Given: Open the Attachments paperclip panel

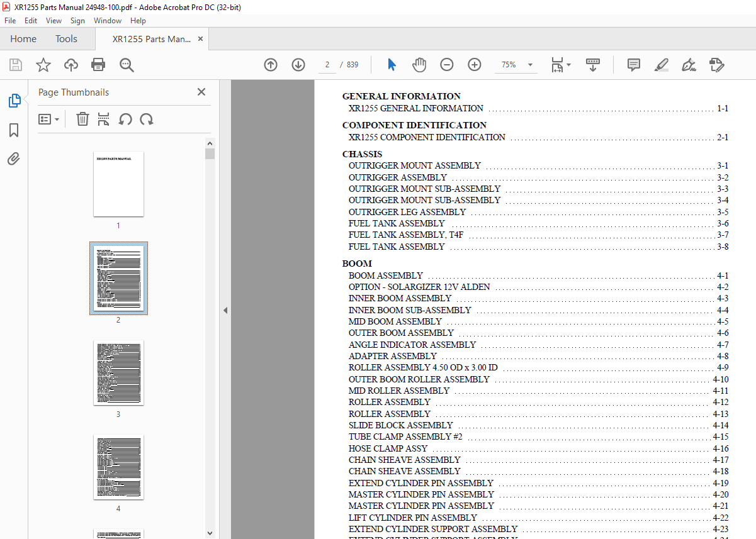Looking at the screenshot, I should click(x=14, y=158).
